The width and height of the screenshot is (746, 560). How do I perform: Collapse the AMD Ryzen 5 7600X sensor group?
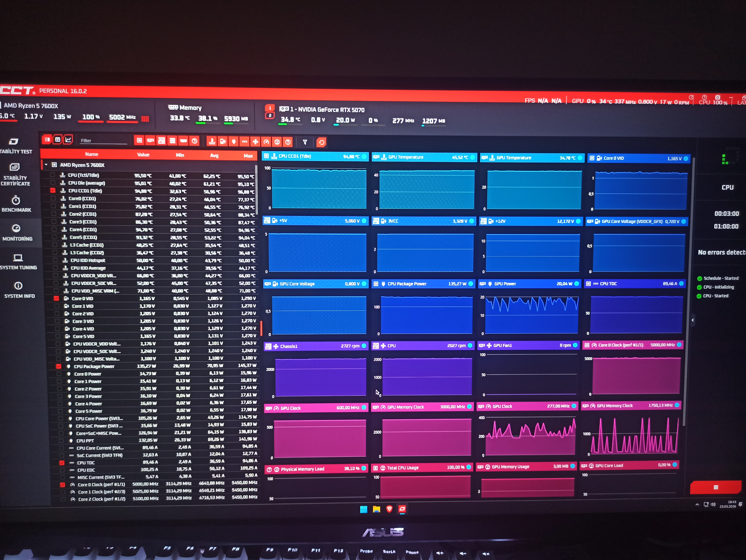46,165
